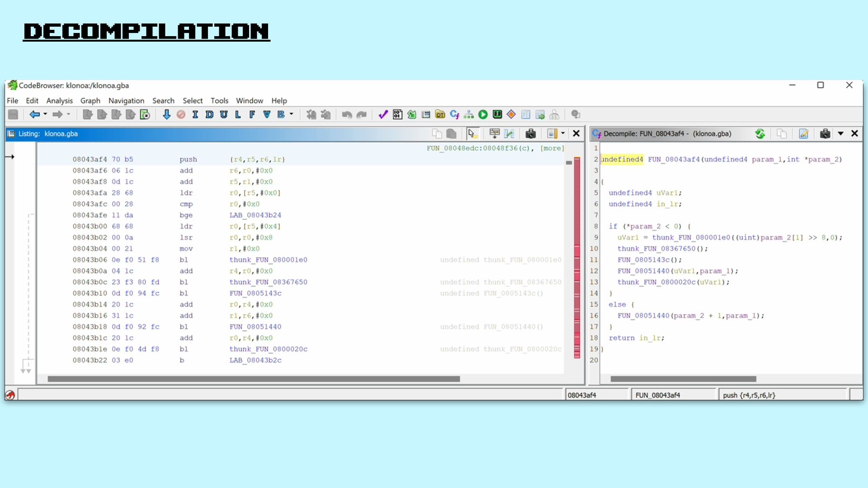
Task: Click the LAB_08043b24 branch label
Action: 255,215
